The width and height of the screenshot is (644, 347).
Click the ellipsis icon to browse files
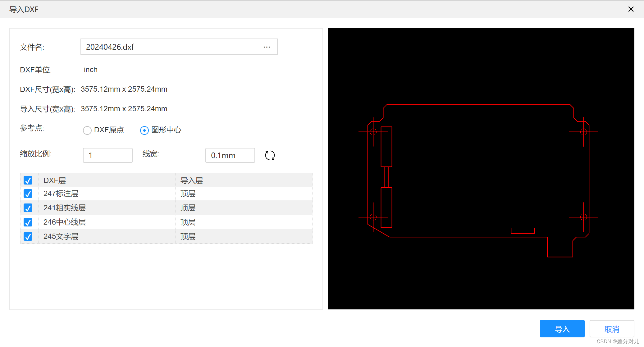(267, 47)
